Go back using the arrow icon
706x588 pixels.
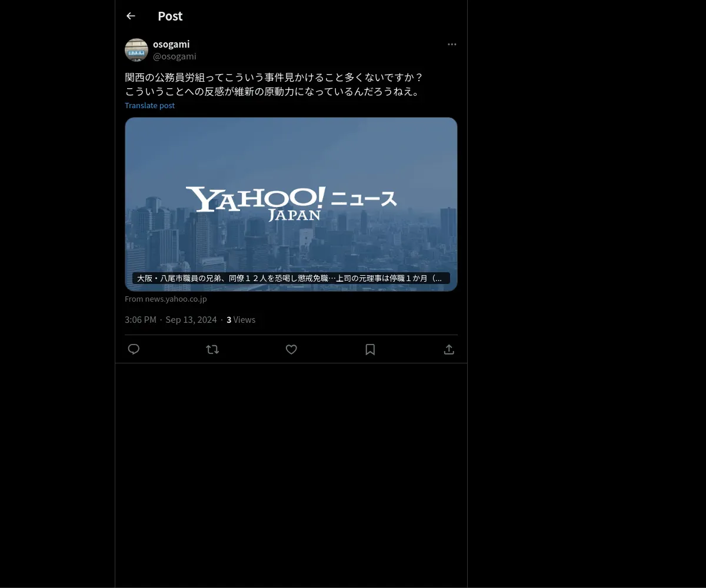coord(131,16)
